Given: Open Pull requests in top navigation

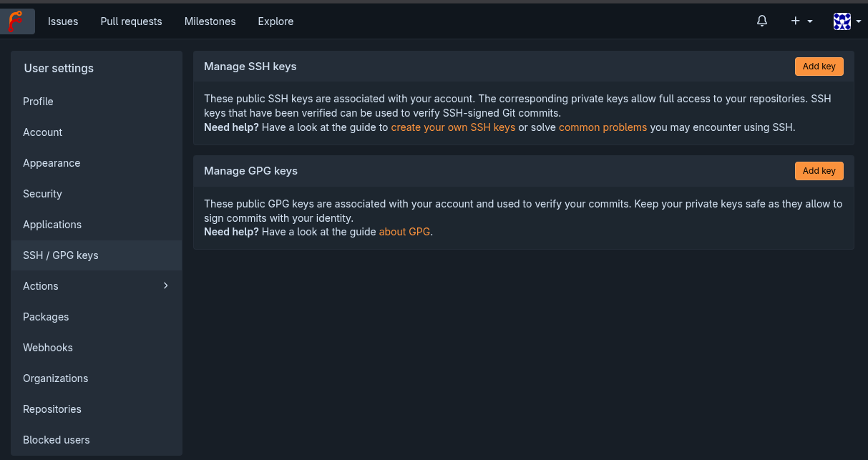Looking at the screenshot, I should (131, 21).
